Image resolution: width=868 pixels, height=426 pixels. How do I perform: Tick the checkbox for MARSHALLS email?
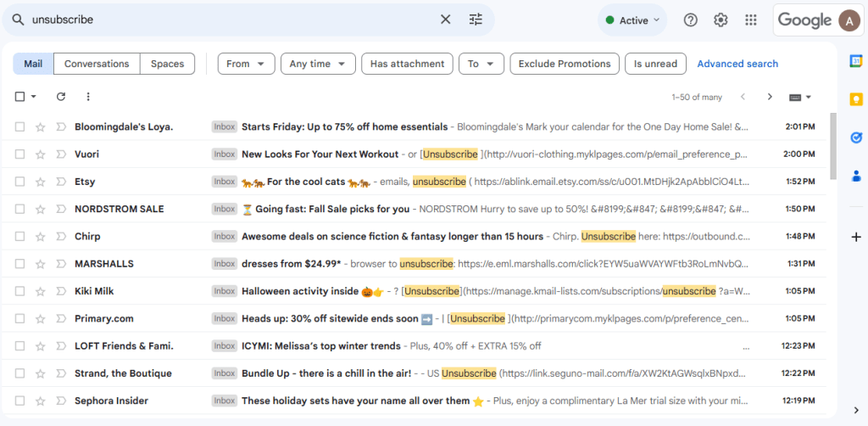point(19,264)
